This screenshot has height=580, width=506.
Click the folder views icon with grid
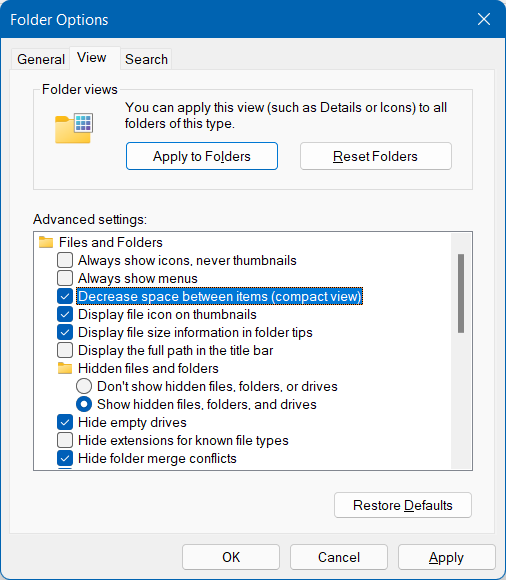(x=74, y=128)
